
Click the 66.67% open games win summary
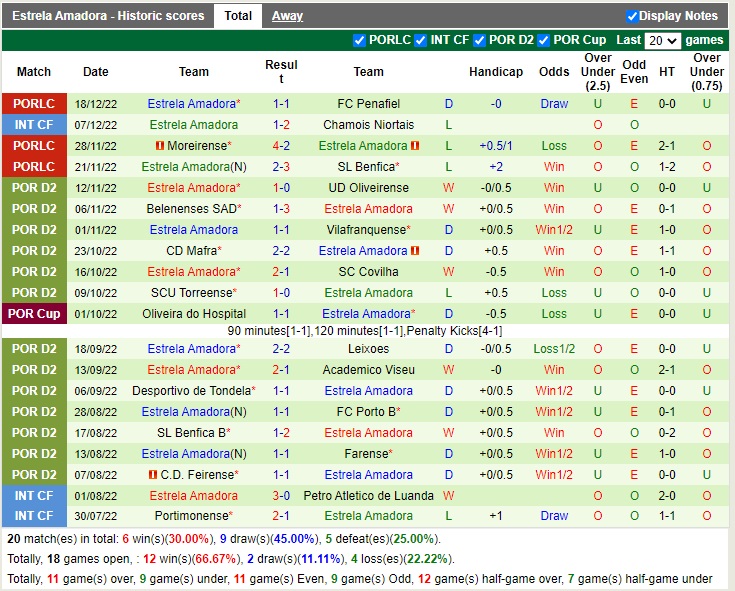216,559
